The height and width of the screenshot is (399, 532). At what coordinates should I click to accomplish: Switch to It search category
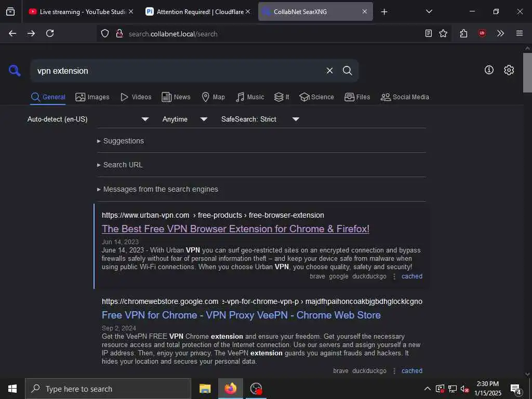(x=282, y=97)
